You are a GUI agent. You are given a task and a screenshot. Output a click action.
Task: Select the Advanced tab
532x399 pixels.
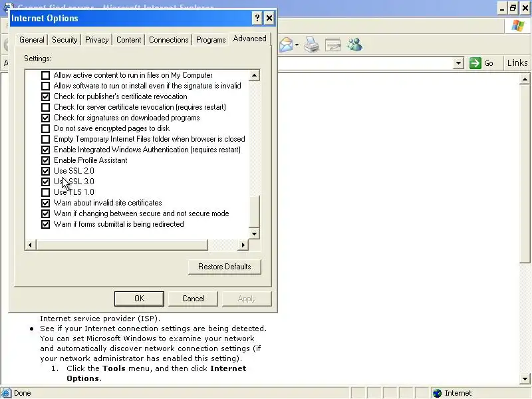(250, 39)
